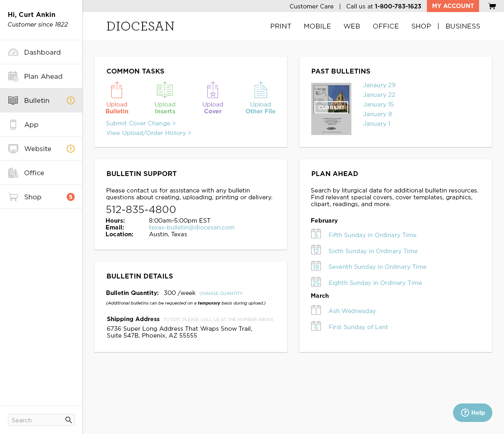This screenshot has height=434, width=504.
Task: Open the PRINT navigation menu
Action: pos(281,26)
